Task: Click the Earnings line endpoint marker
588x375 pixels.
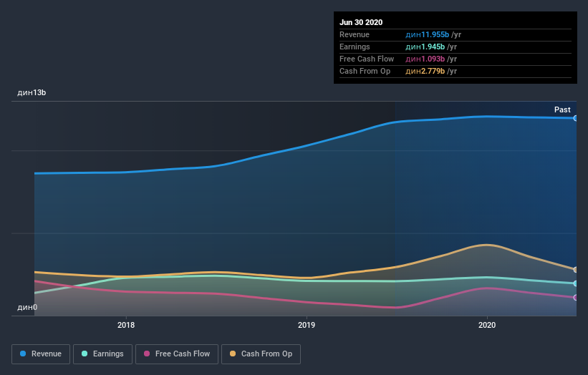Action: [x=576, y=283]
